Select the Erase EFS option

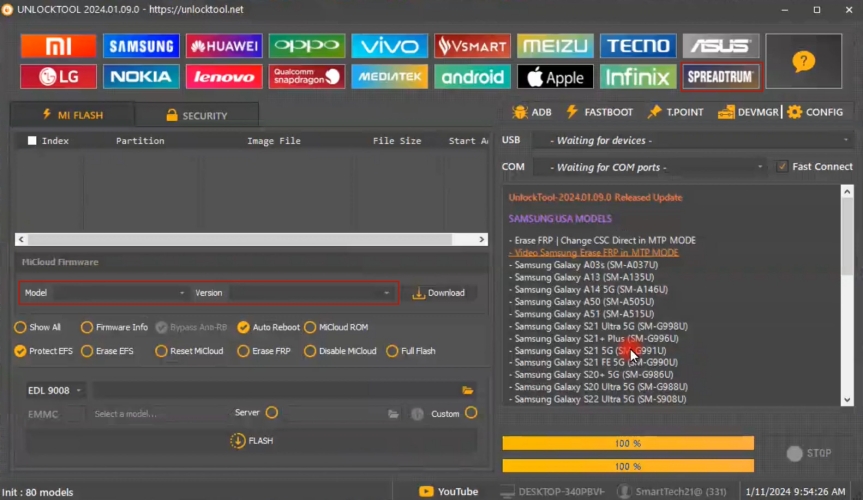86,351
